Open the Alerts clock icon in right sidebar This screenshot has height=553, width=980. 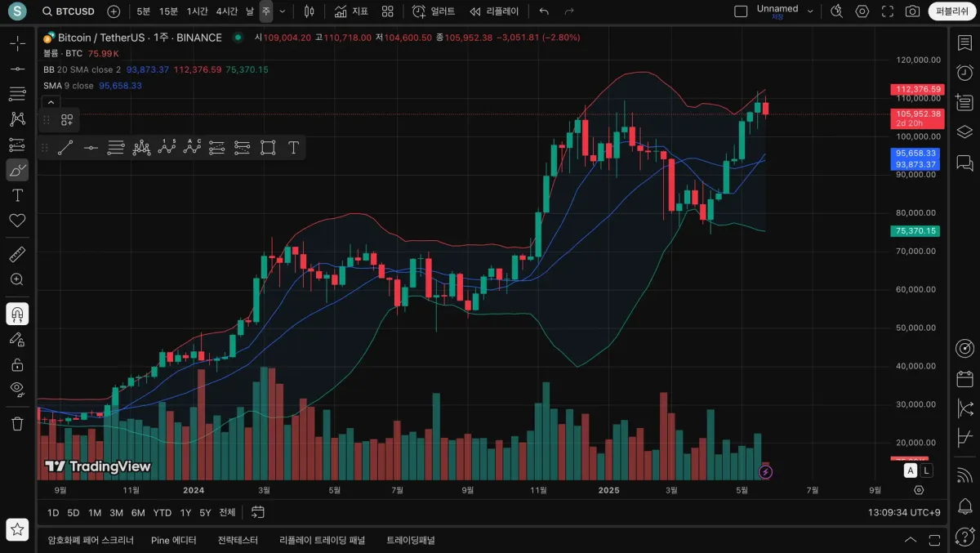tap(964, 73)
